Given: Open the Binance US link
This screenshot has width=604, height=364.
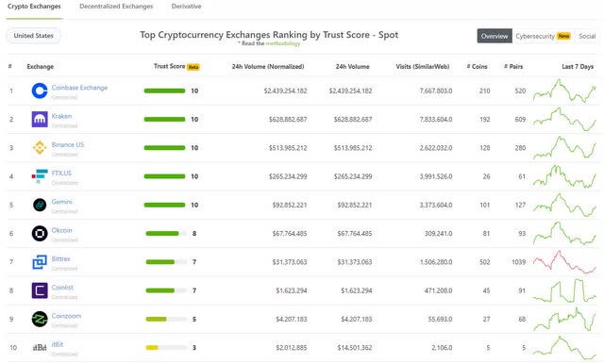Looking at the screenshot, I should [x=68, y=144].
